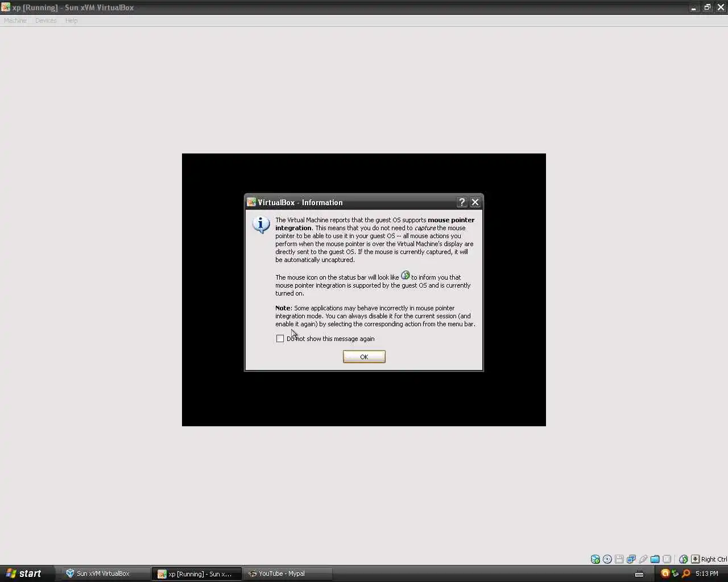Click the on-screen keyboard taskbar icon

tap(639, 574)
